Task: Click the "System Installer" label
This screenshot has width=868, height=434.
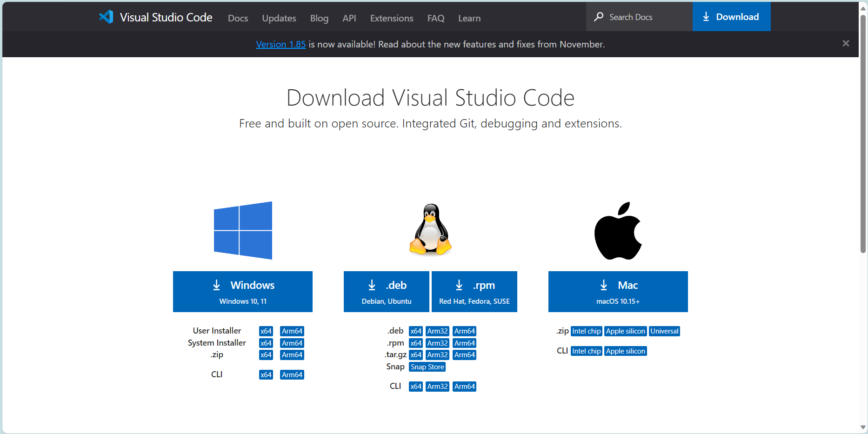Action: pyautogui.click(x=217, y=343)
